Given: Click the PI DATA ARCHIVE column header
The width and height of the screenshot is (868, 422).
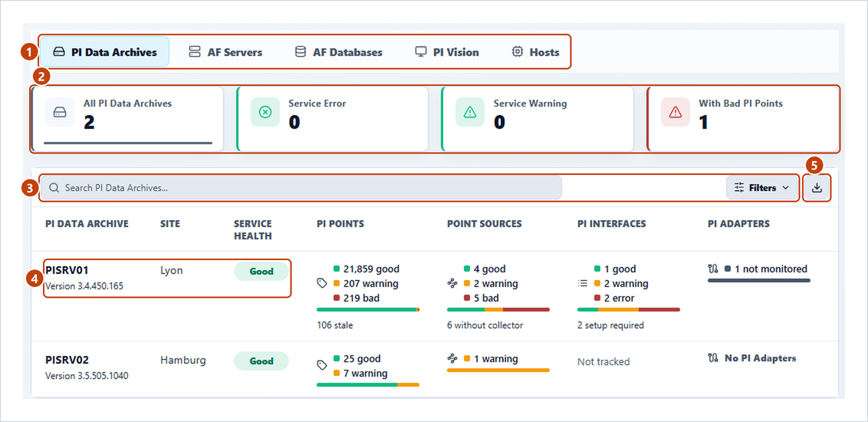Looking at the screenshot, I should 87,224.
